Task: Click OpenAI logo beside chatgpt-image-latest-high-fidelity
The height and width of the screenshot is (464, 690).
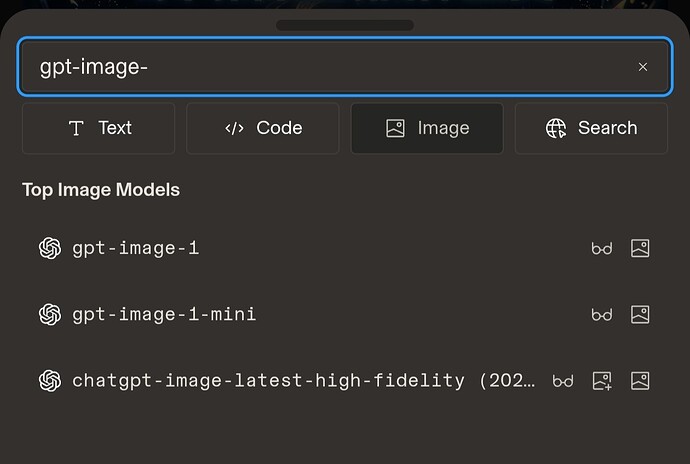Action: (x=50, y=381)
